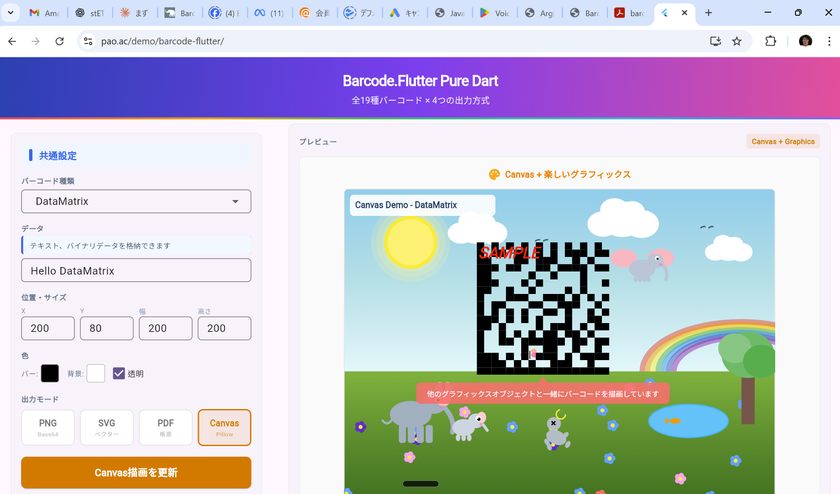Open the Chrome three-dot menu
Viewport: 840px width, 494px height.
click(829, 41)
